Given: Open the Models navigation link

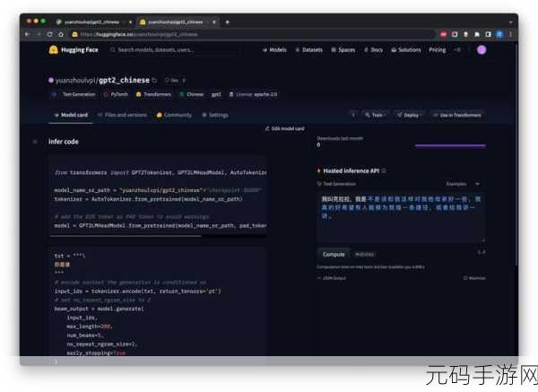Looking at the screenshot, I should [x=274, y=50].
